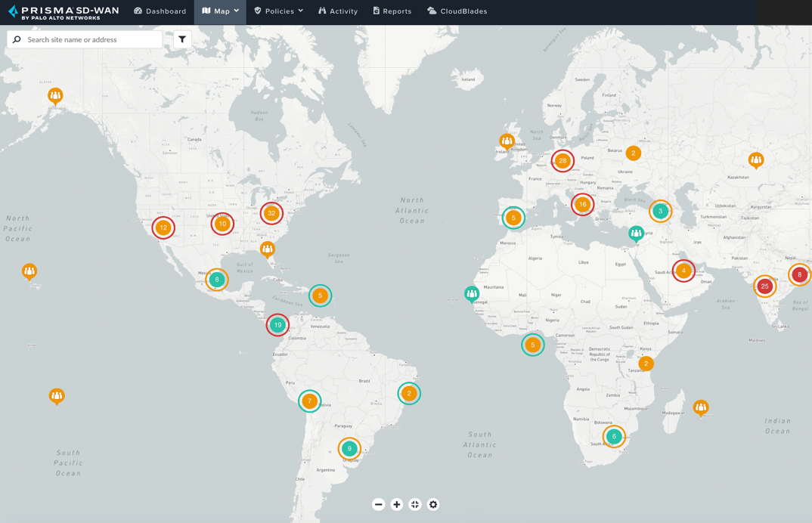The width and height of the screenshot is (812, 523).
Task: Select the Ireland site pin marker
Action: pos(507,141)
